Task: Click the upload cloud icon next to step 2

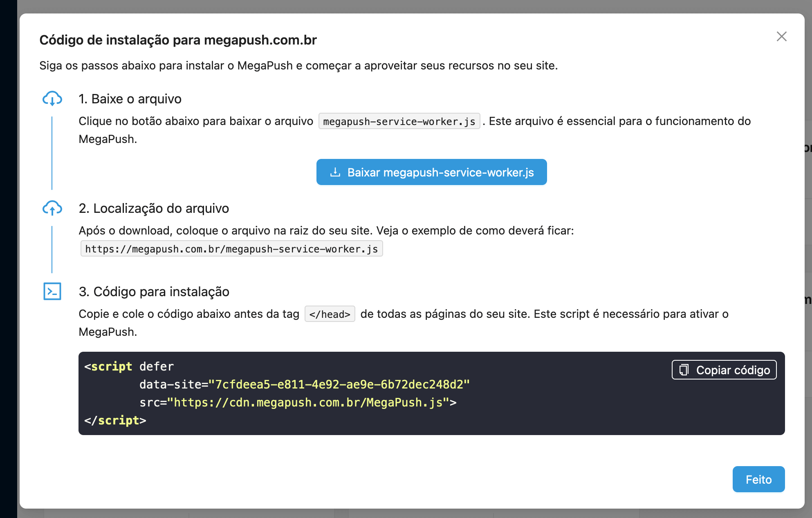Action: pyautogui.click(x=52, y=208)
